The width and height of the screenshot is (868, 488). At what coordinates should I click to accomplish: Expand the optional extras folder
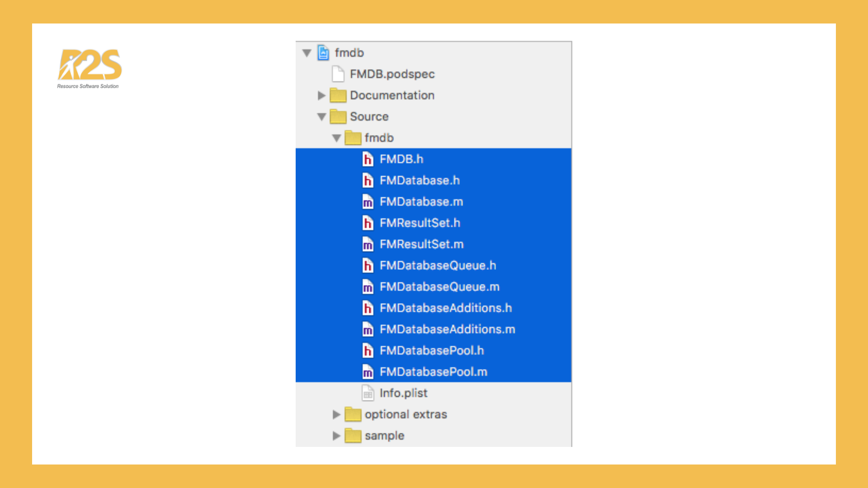[x=336, y=414]
